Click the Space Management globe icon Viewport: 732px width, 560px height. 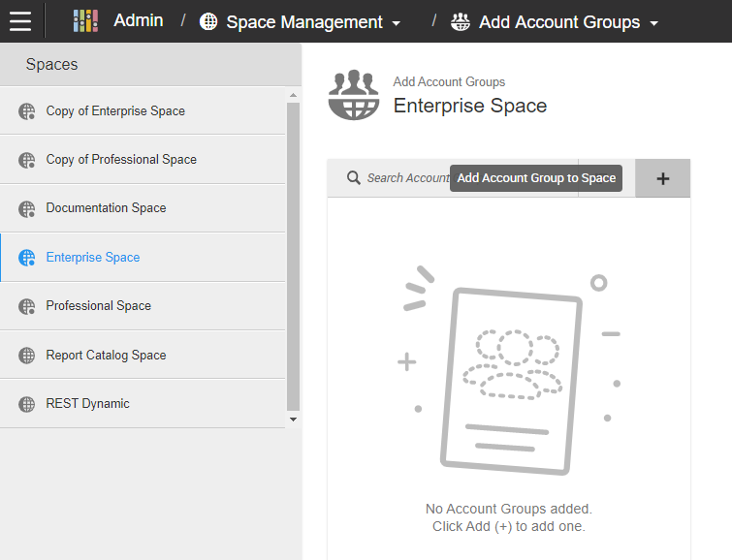(208, 21)
